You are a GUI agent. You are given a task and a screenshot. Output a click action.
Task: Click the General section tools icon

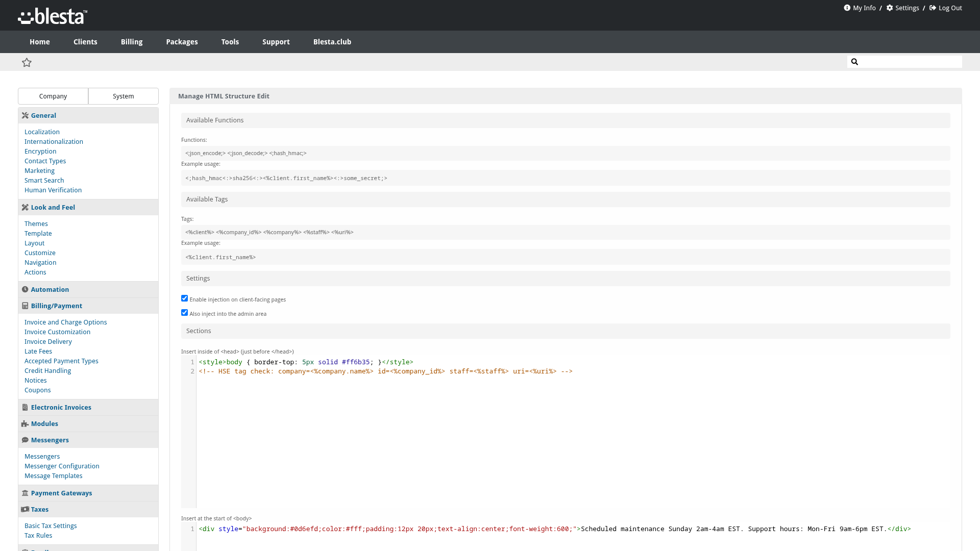coord(25,115)
